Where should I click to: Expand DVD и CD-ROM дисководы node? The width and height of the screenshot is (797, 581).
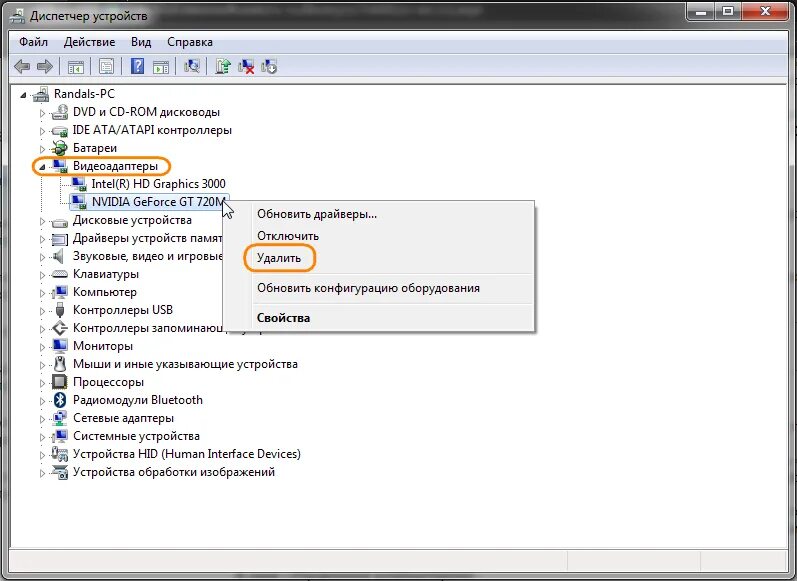pos(42,113)
